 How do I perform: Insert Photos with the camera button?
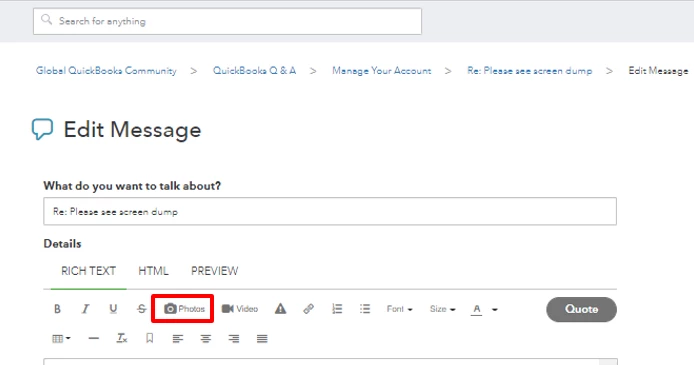point(184,309)
